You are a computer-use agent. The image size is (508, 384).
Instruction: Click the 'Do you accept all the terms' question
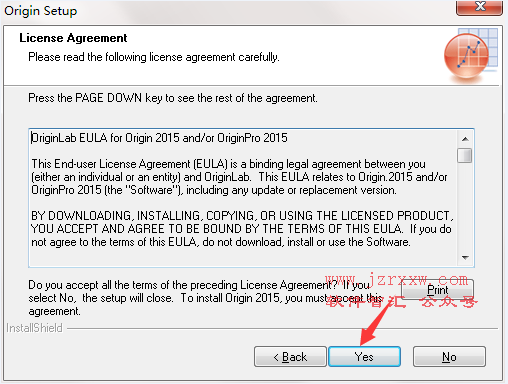pos(205,298)
